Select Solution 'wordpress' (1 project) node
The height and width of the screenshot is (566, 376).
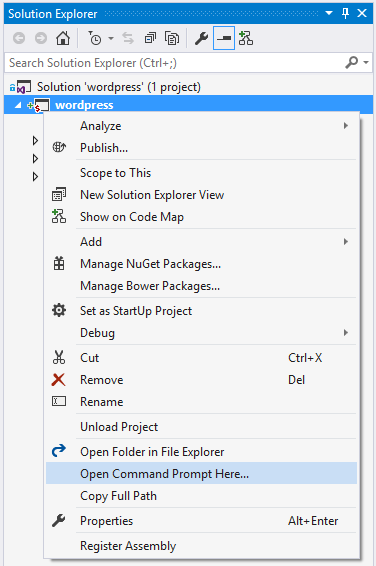(x=119, y=87)
